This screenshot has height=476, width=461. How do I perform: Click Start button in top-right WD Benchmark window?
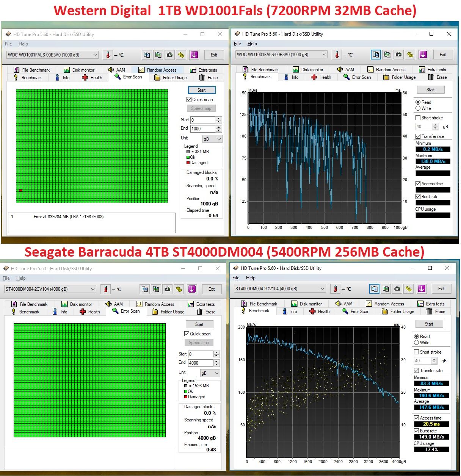click(x=430, y=90)
